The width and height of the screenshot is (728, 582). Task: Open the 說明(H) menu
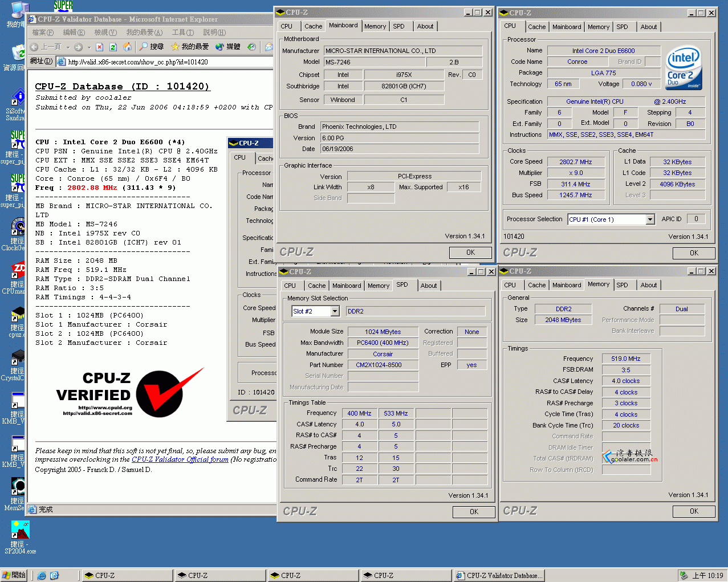pyautogui.click(x=214, y=32)
